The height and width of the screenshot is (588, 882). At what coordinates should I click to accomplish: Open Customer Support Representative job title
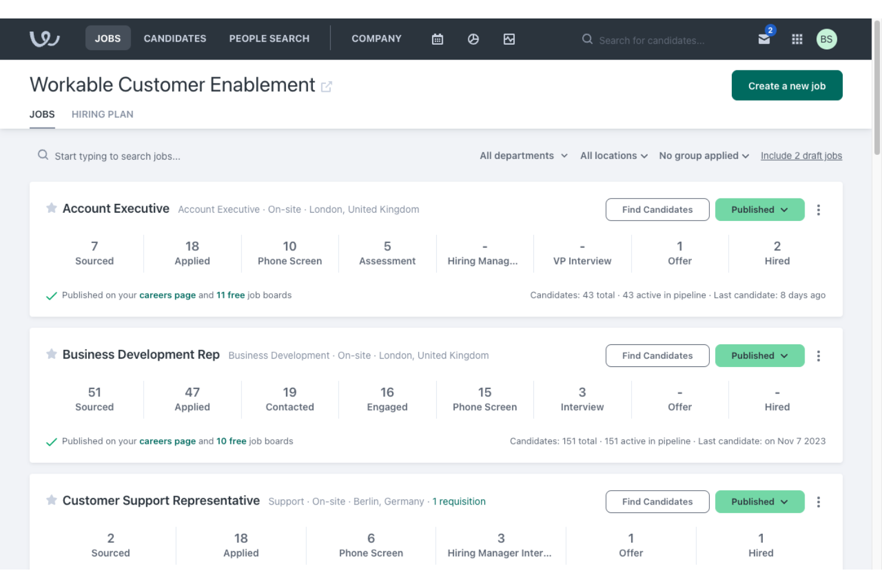(x=161, y=500)
